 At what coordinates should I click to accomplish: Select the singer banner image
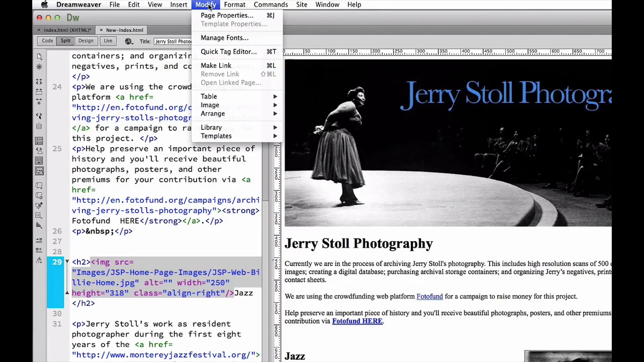[448, 143]
